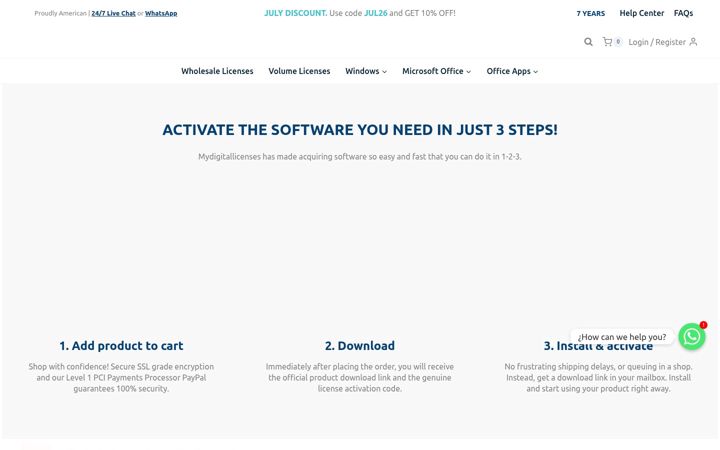Open the WhatsApp chat bubble button
This screenshot has height=450, width=720.
coord(692,337)
